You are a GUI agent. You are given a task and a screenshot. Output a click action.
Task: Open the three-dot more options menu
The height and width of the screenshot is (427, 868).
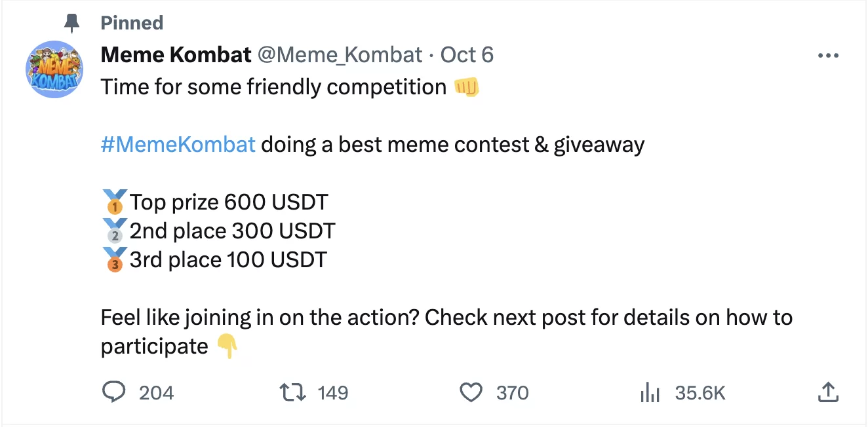(829, 56)
